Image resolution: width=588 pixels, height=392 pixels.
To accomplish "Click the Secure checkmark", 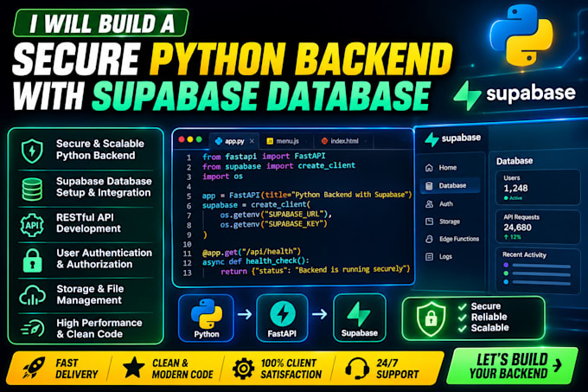I will [x=462, y=307].
